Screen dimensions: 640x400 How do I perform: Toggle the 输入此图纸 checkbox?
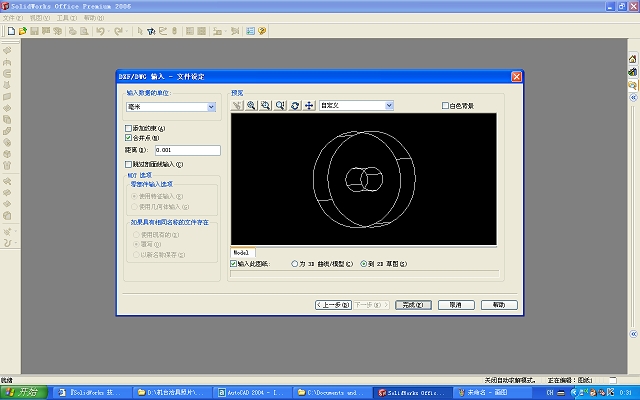click(x=233, y=264)
